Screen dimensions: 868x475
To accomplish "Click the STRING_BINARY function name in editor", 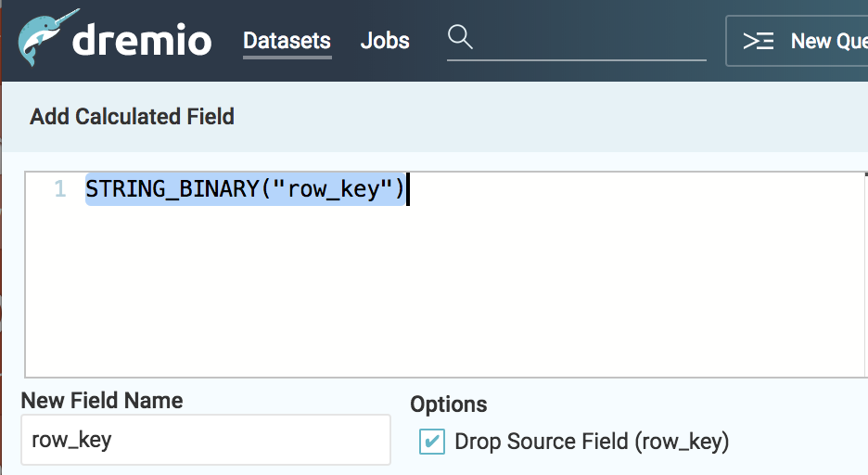I will pos(171,189).
